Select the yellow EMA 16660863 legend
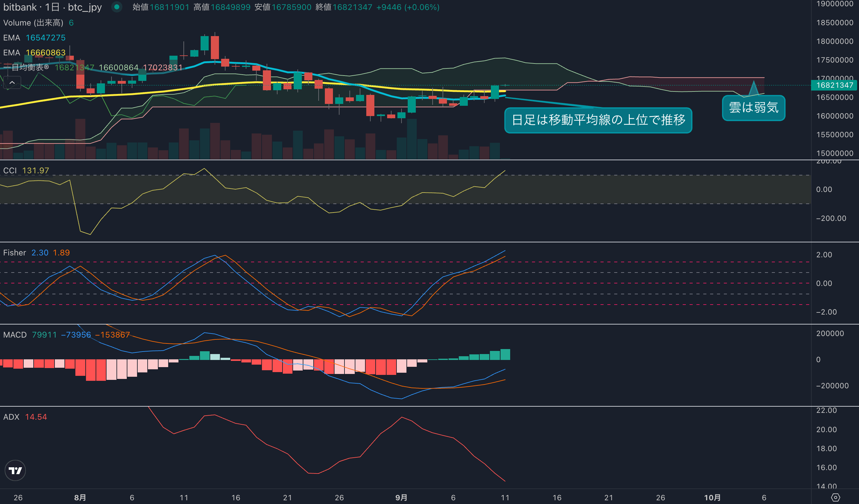Image resolution: width=859 pixels, height=504 pixels. tap(34, 53)
